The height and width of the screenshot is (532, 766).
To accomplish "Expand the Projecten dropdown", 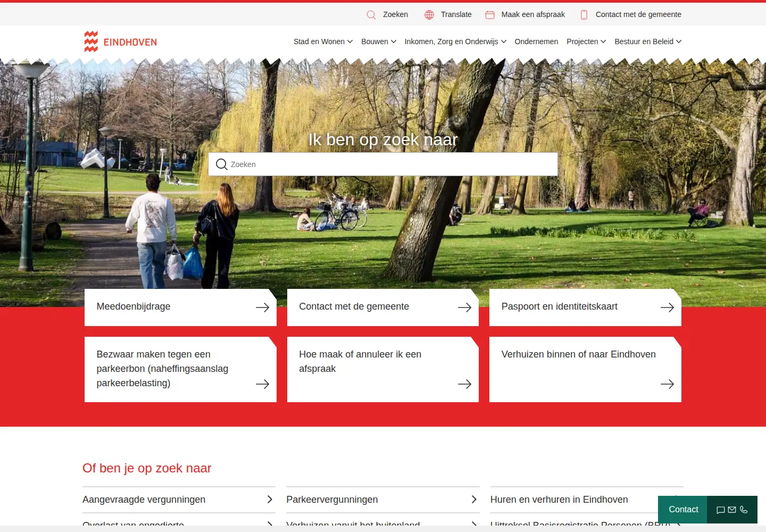I will [x=586, y=41].
